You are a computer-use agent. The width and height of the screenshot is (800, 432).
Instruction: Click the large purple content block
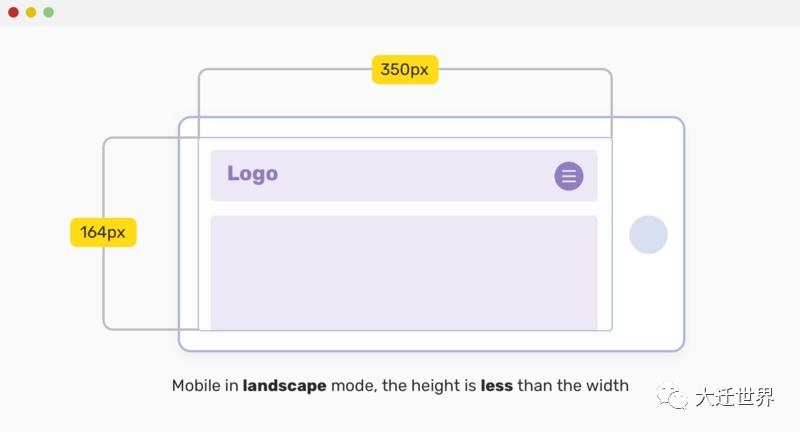403,271
